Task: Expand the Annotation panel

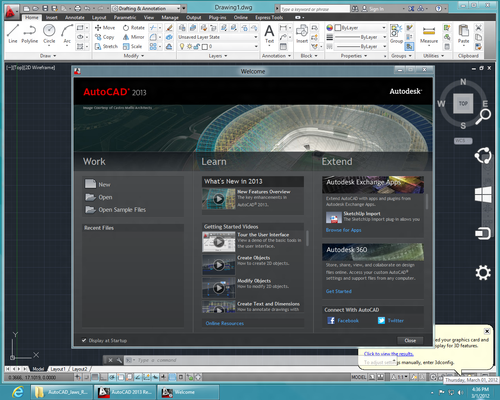Action: (x=276, y=56)
